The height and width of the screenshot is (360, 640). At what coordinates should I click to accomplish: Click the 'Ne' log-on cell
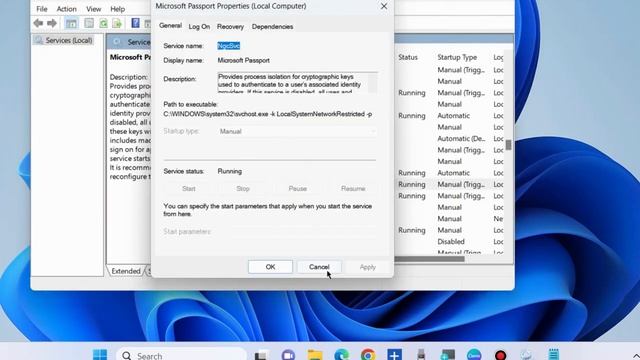point(498,219)
